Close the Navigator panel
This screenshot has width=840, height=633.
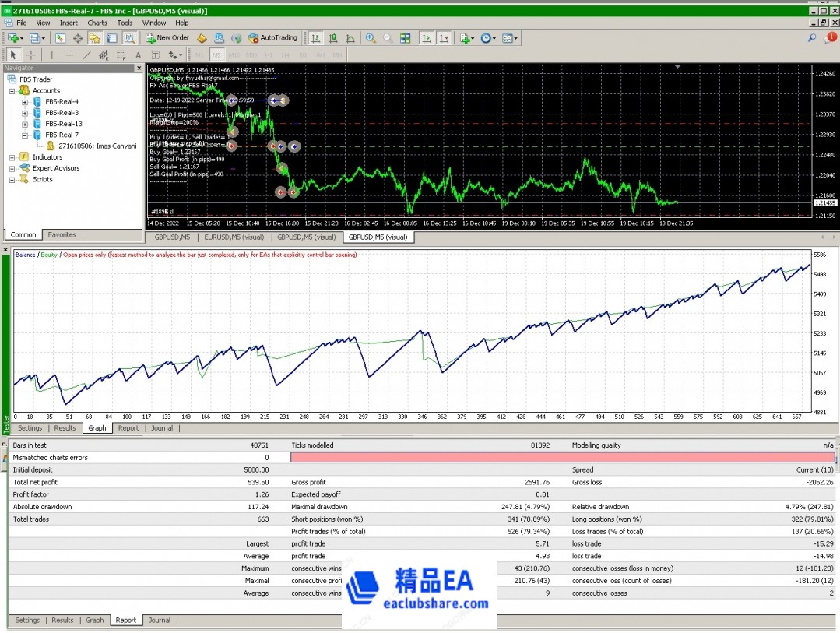pyautogui.click(x=141, y=68)
